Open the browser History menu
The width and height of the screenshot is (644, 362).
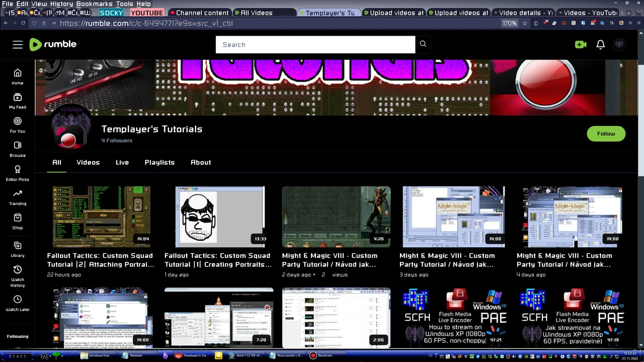[x=61, y=4]
